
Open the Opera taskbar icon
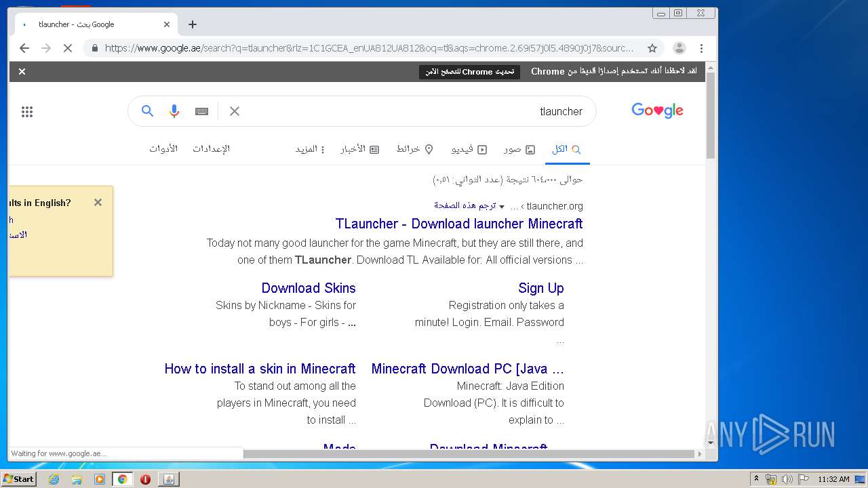tap(145, 479)
